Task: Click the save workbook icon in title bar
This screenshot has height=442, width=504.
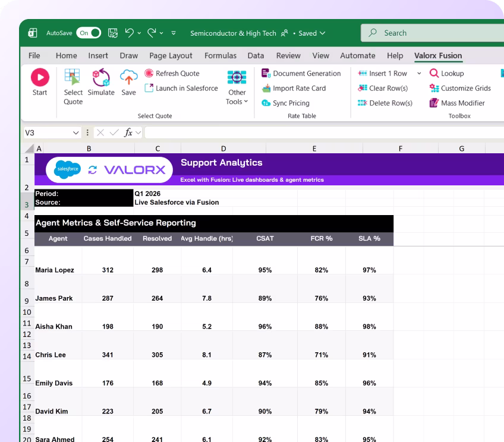Action: coord(112,33)
